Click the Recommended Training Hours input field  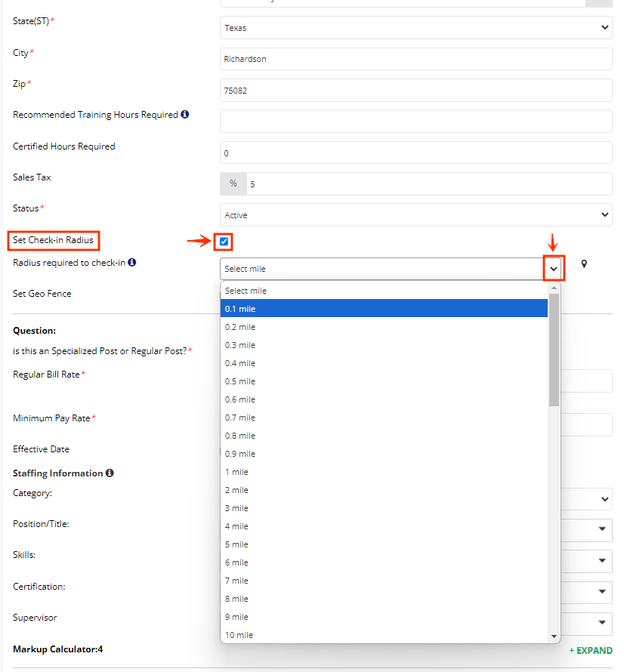(415, 122)
